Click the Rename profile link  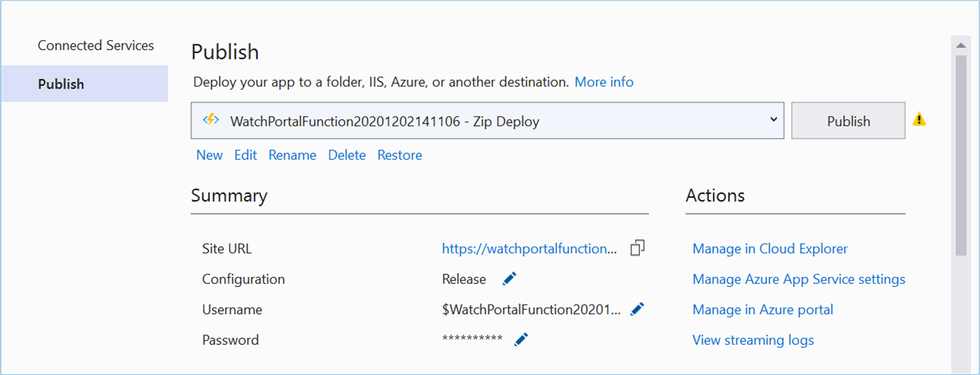pos(292,155)
